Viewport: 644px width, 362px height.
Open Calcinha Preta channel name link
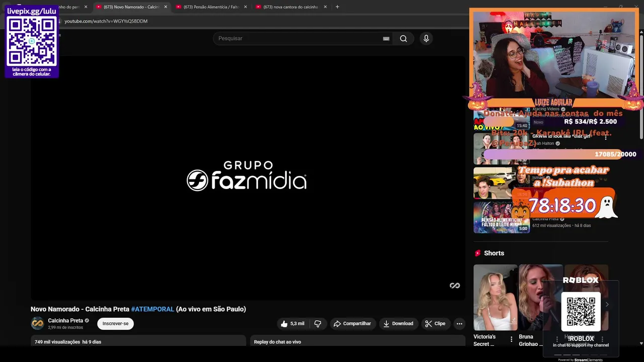point(65,321)
